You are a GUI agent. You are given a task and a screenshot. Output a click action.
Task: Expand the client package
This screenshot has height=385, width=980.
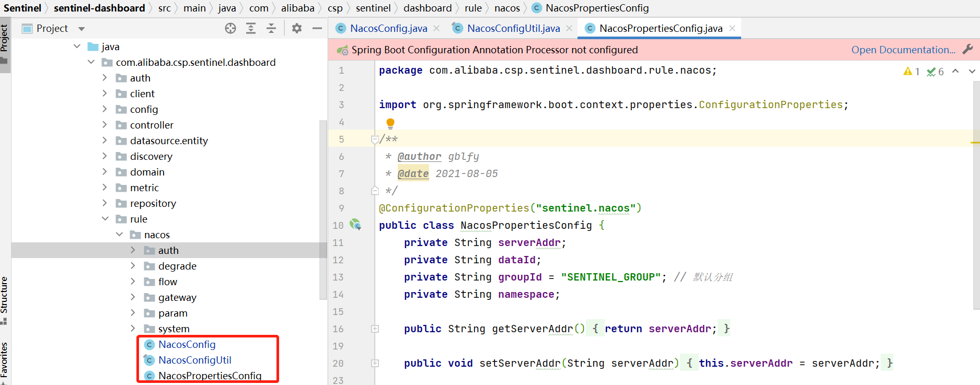pyautogui.click(x=105, y=94)
